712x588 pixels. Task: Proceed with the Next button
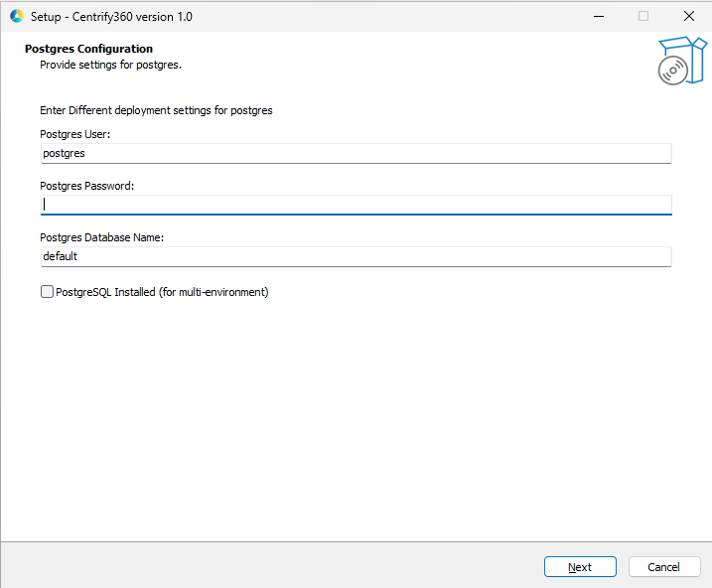click(580, 567)
